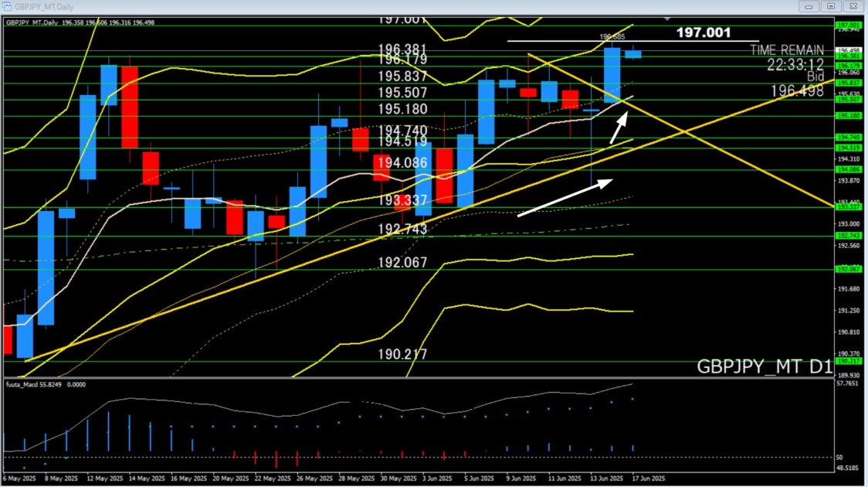The width and height of the screenshot is (868, 487).
Task: Click the white 196.498 current price axis tag
Action: tap(849, 50)
